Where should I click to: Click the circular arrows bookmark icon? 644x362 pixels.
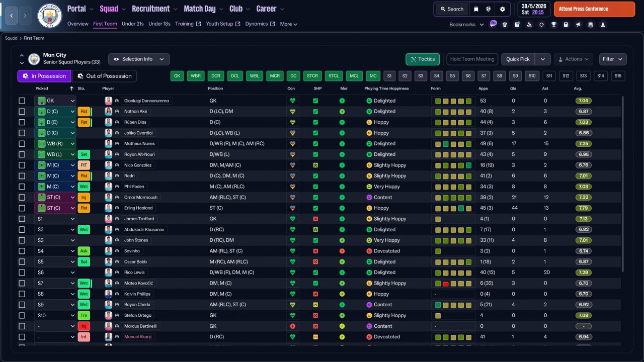click(541, 25)
